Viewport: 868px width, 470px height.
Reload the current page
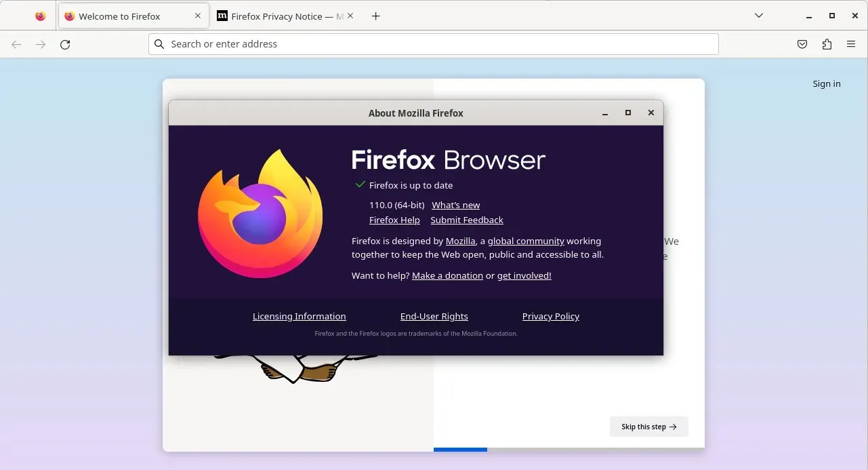point(65,44)
